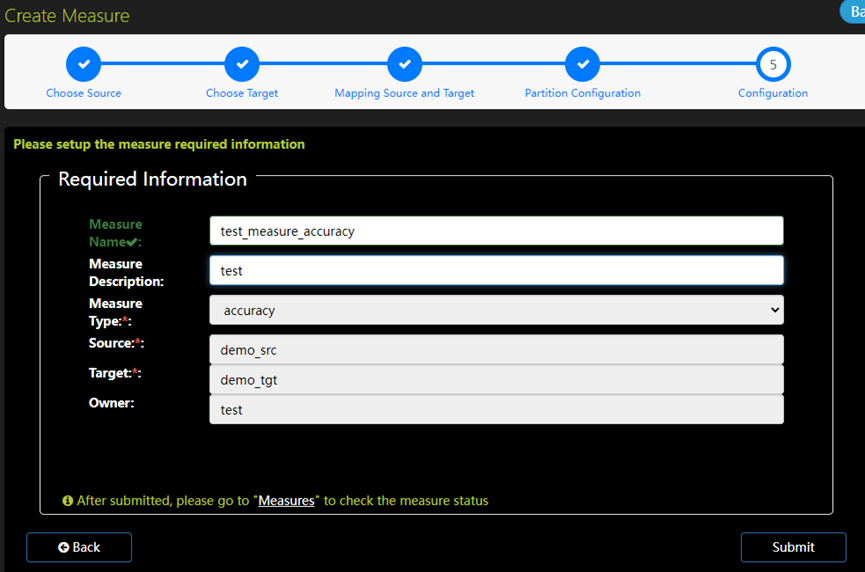Viewport: 865px width, 572px height.
Task: Click the Mapping Source and Target step circle
Action: tap(404, 64)
